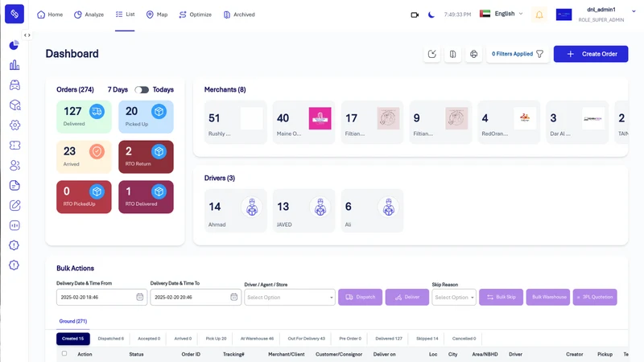Image resolution: width=644 pixels, height=362 pixels.
Task: Click the user avatar thumbnail
Action: pyautogui.click(x=564, y=14)
